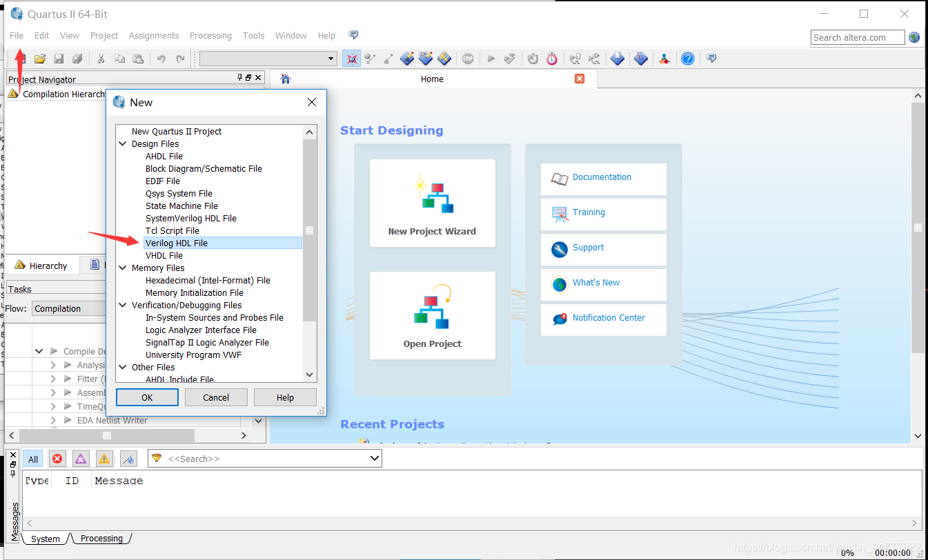Open the Flow Compilation dropdown
928x560 pixels.
69,308
